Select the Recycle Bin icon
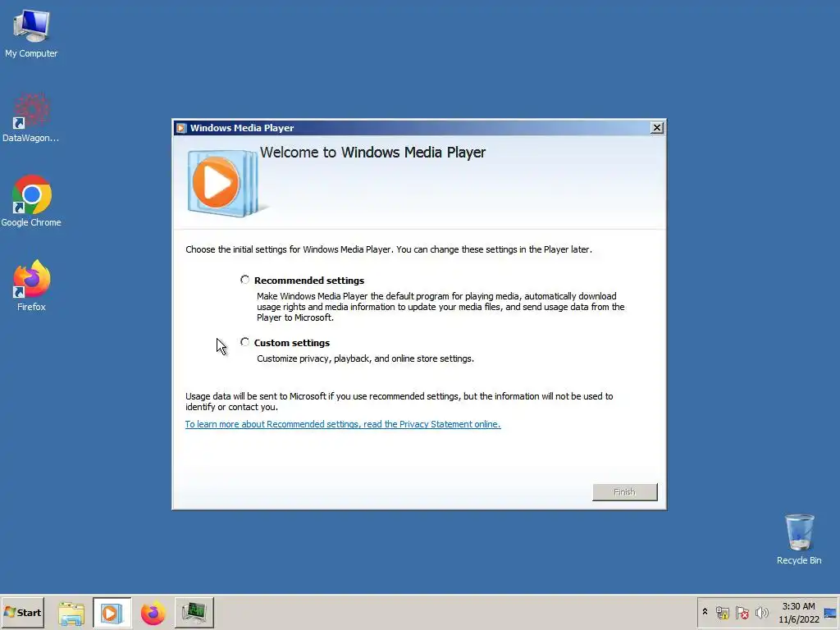This screenshot has height=630, width=840. (x=799, y=540)
